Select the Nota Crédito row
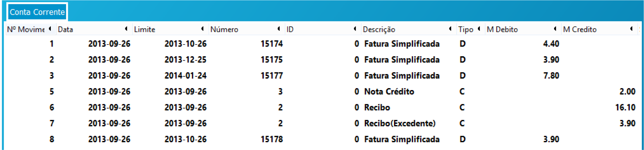This screenshot has width=644, height=150. point(389,92)
